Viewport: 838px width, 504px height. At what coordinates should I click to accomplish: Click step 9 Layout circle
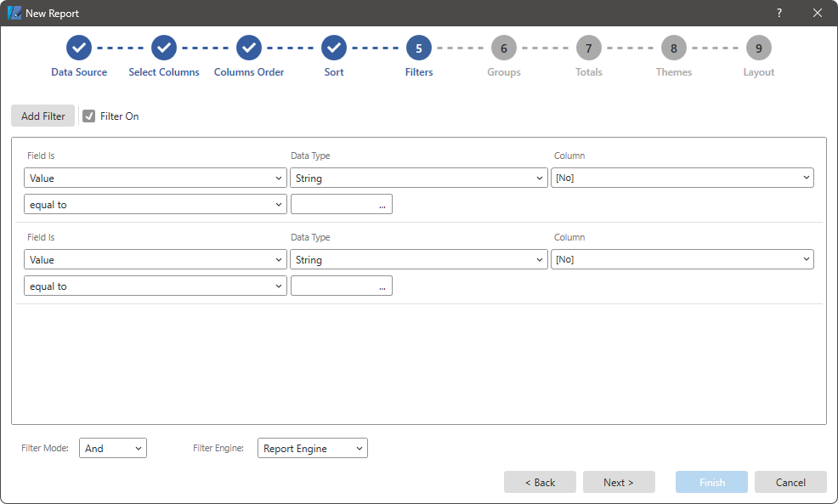click(x=759, y=48)
